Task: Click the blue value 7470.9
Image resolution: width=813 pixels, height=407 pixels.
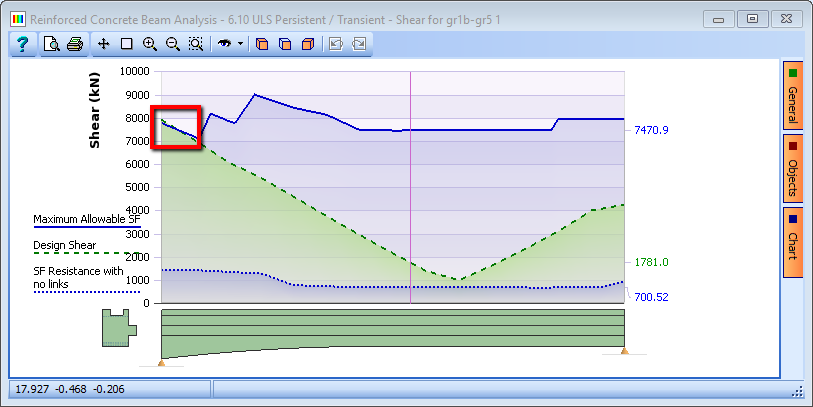Action: pyautogui.click(x=651, y=130)
